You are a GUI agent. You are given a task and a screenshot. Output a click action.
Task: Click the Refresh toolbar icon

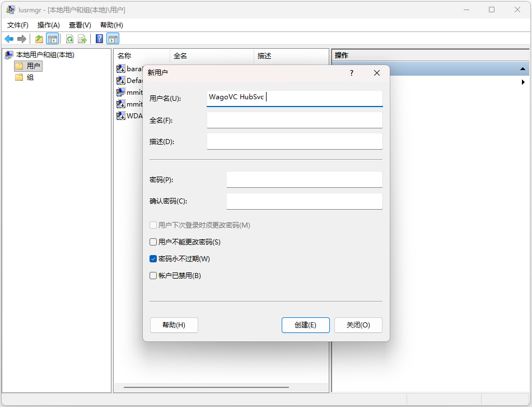coord(69,39)
